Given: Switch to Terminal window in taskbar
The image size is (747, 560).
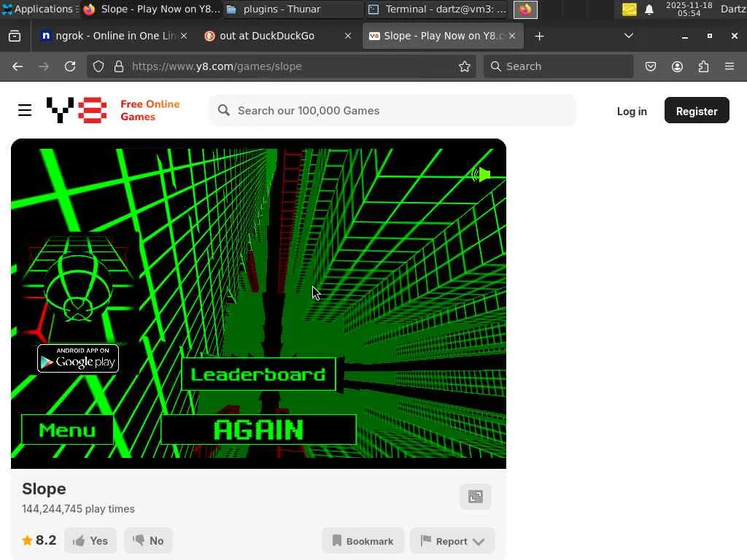Looking at the screenshot, I should click(x=438, y=9).
